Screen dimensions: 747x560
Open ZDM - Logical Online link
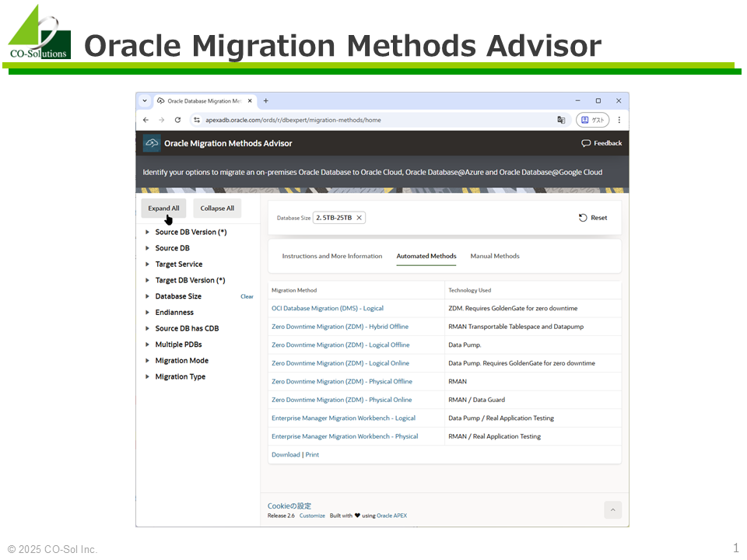click(x=340, y=363)
